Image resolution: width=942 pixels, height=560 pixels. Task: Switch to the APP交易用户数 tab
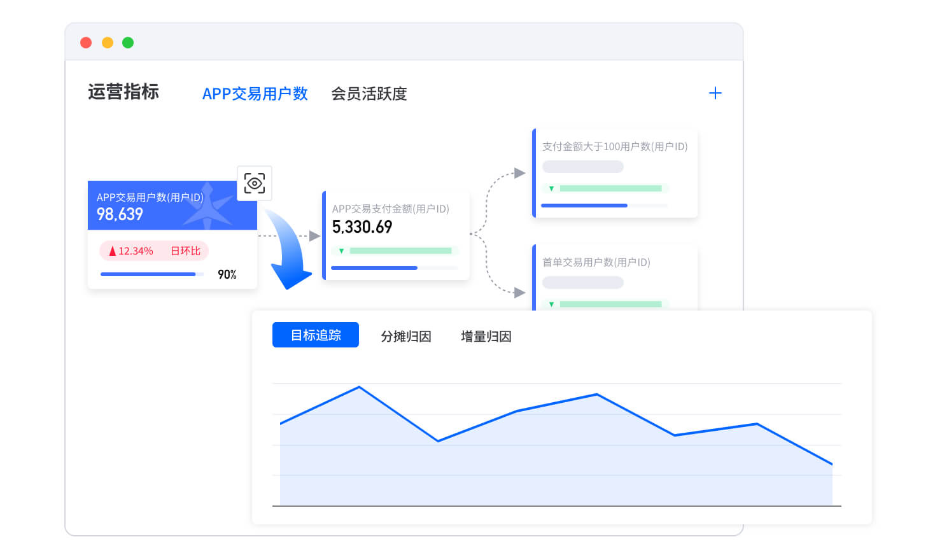click(x=255, y=94)
